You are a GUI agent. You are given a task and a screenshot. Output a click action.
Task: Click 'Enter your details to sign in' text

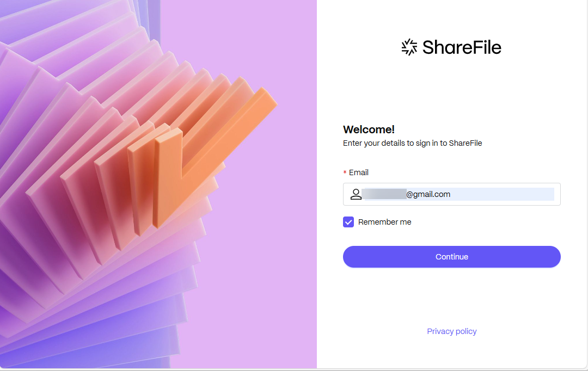[413, 143]
